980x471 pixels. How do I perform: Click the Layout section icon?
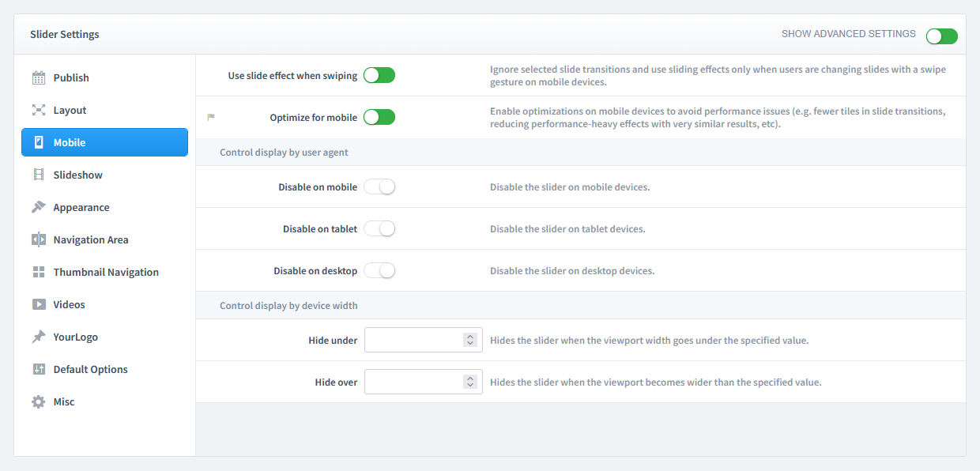[x=37, y=110]
